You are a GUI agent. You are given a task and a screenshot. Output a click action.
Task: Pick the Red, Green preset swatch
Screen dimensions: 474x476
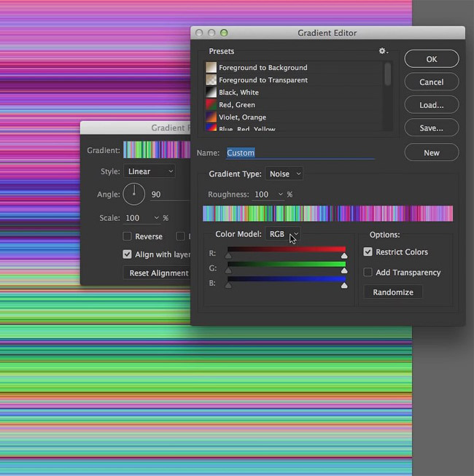tap(211, 104)
